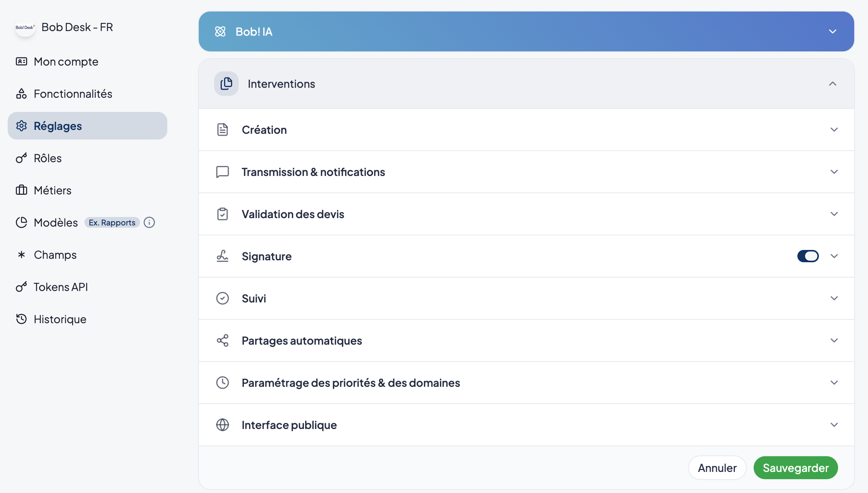Viewport: 868px width, 493px height.
Task: Click the Bob Desk logo avatar
Action: click(x=25, y=27)
